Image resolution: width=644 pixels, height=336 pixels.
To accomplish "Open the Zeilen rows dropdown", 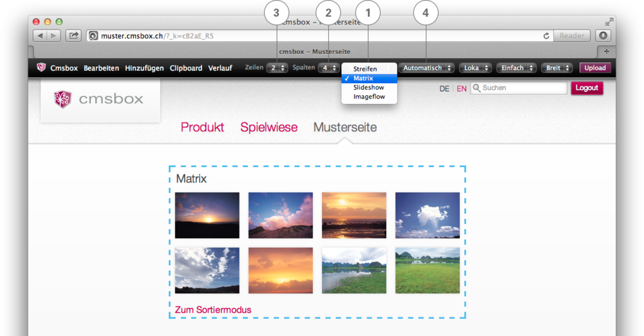I will pos(278,68).
